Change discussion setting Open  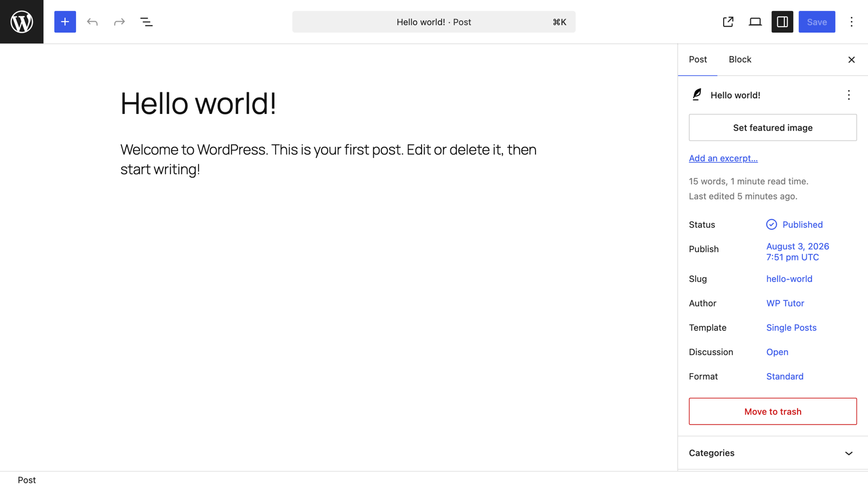(777, 352)
